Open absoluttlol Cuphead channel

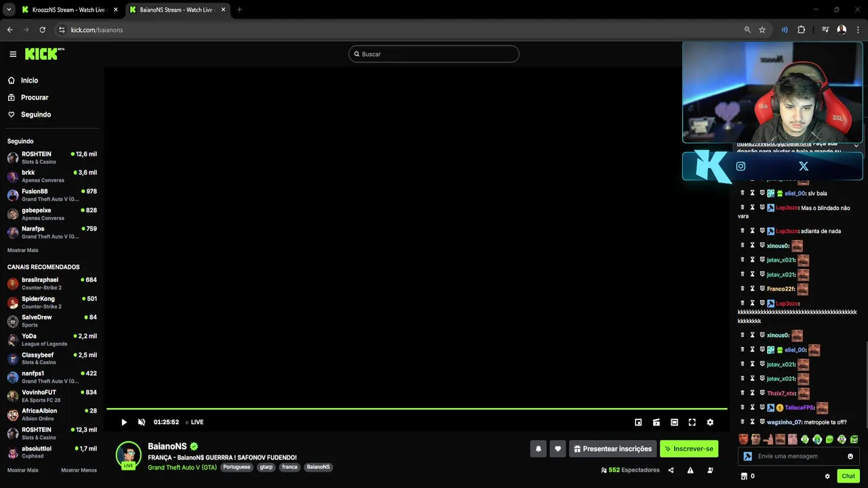pos(52,452)
